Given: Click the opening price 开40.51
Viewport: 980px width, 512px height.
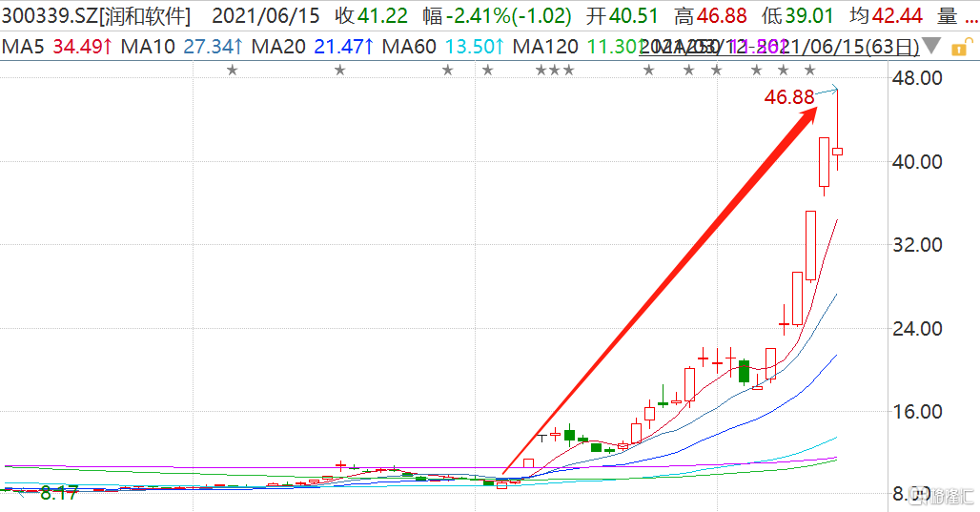Looking at the screenshot, I should click(x=623, y=15).
